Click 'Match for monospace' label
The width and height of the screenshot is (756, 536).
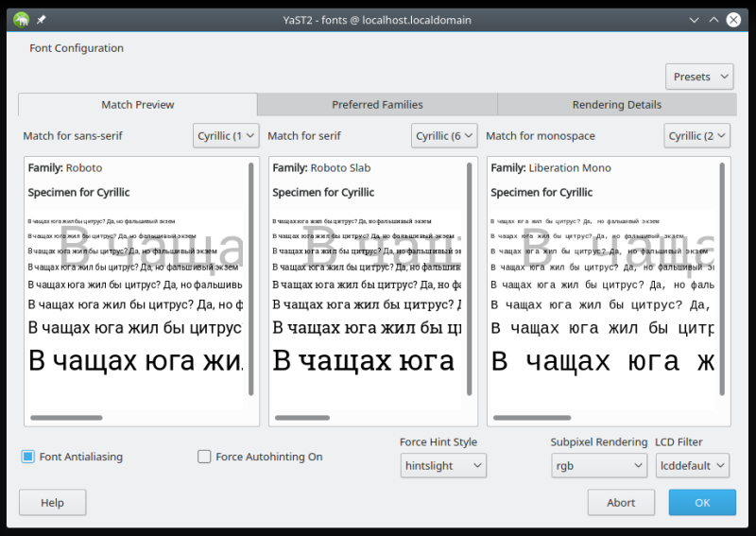pyautogui.click(x=541, y=136)
